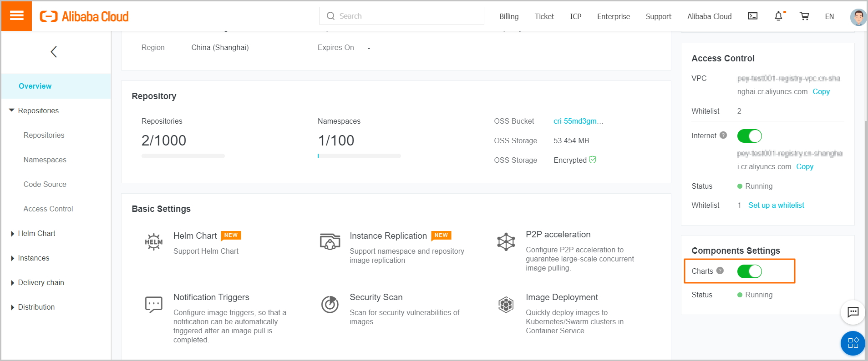
Task: Open the ICP menu
Action: [x=576, y=16]
